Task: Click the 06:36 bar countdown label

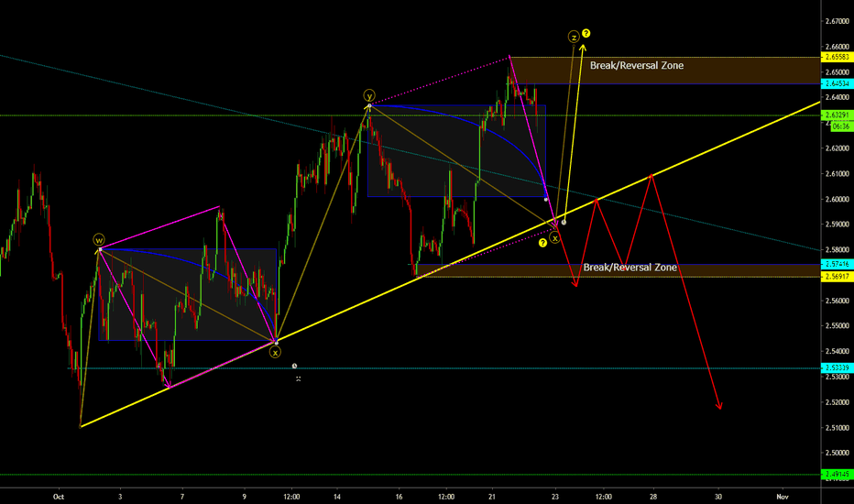Action: pyautogui.click(x=841, y=126)
